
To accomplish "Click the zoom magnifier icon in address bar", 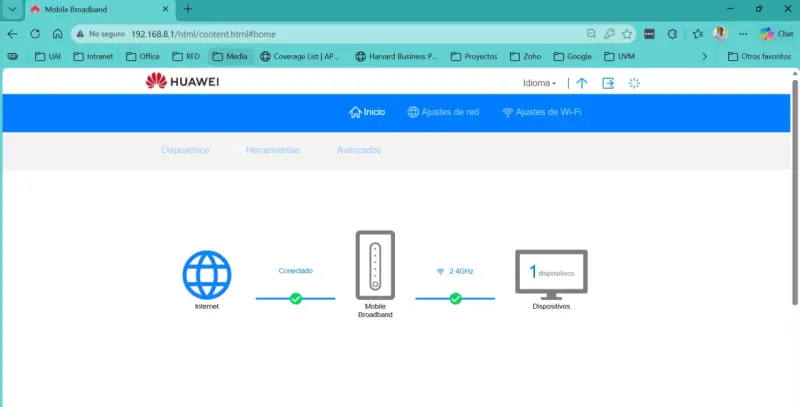I will (591, 34).
